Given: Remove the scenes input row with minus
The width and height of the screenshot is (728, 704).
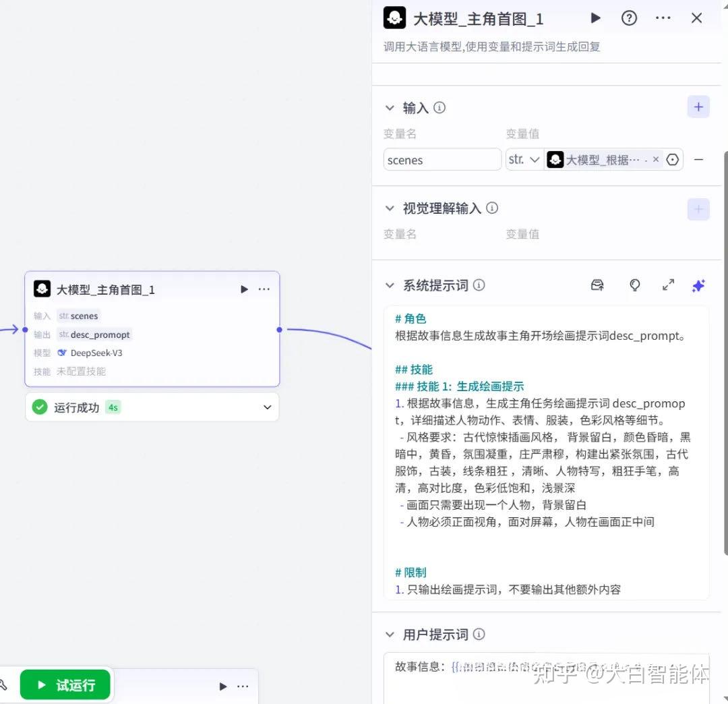Looking at the screenshot, I should (698, 160).
